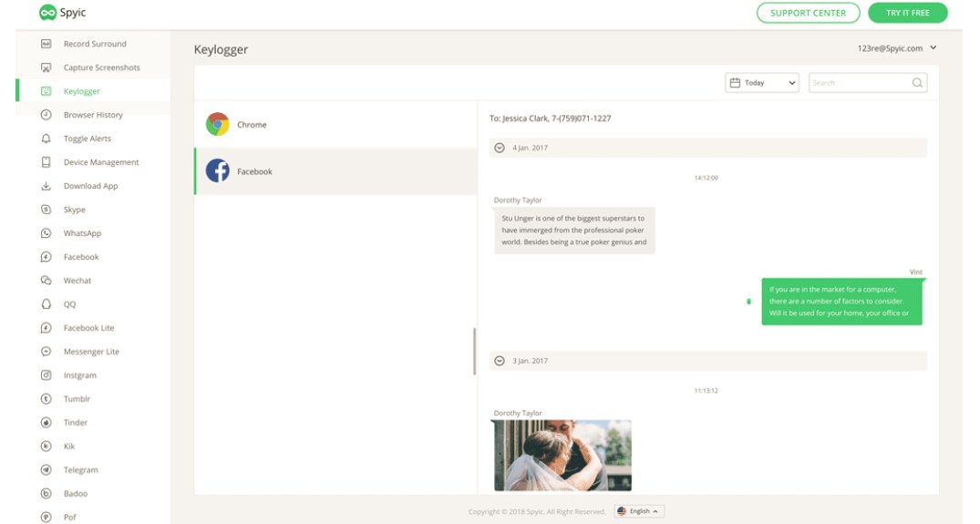The image size is (980, 524).
Task: Collapse the 4 Jan. 2017 message group
Action: point(500,148)
